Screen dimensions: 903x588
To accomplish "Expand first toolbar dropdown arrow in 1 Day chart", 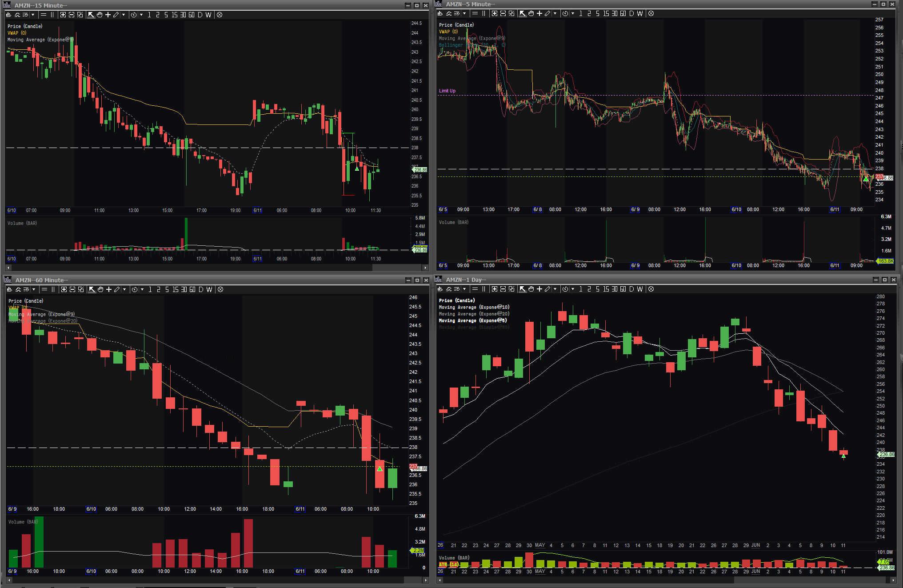I will 464,289.
